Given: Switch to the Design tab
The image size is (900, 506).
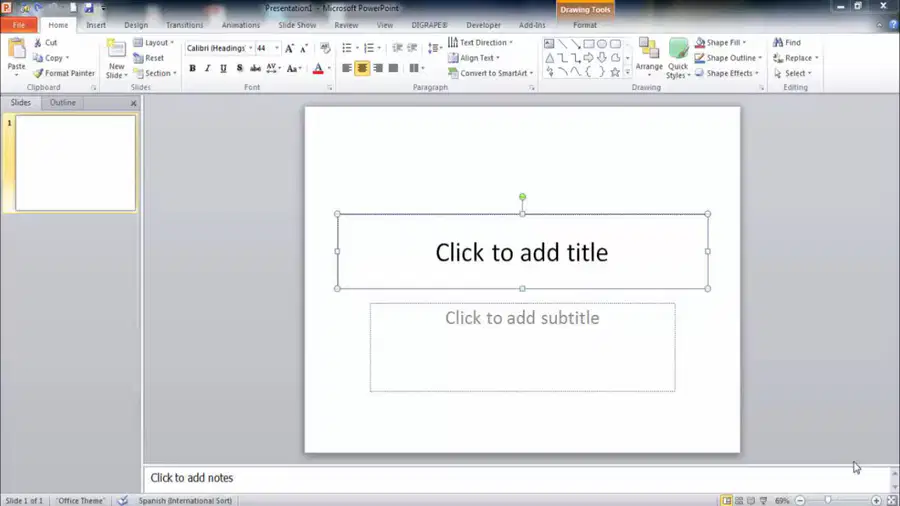Looking at the screenshot, I should [x=136, y=25].
